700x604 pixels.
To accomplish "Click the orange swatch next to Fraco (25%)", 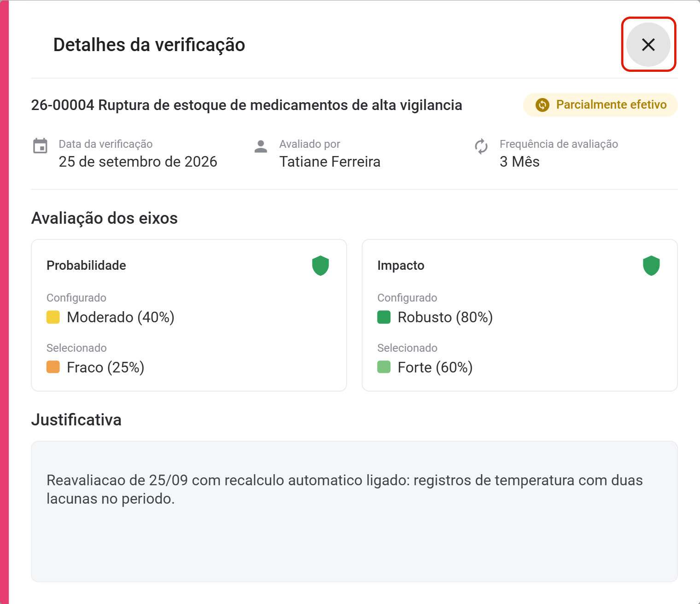I will tap(53, 367).
